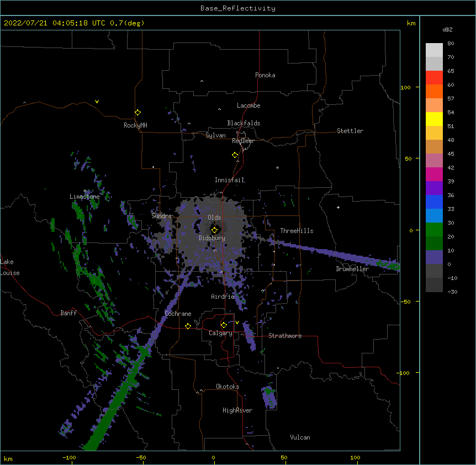Click the Drumheller city label
The height and width of the screenshot is (465, 476).
click(352, 269)
